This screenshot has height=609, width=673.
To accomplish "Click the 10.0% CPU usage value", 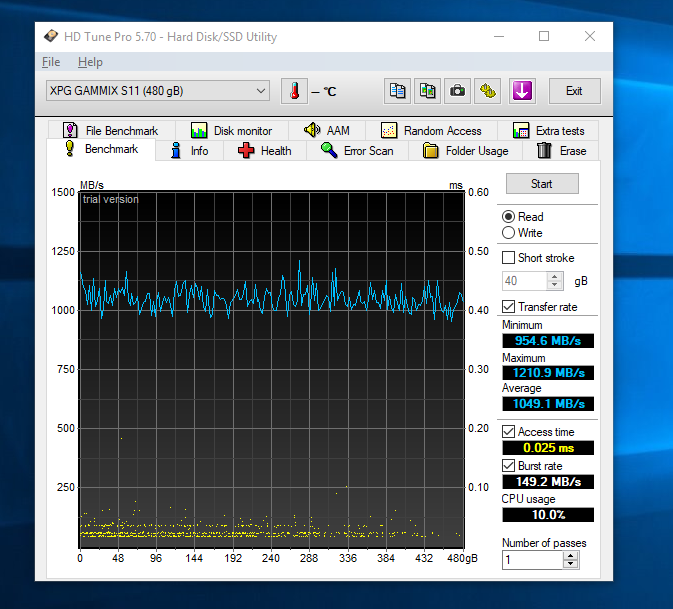I will pos(548,515).
